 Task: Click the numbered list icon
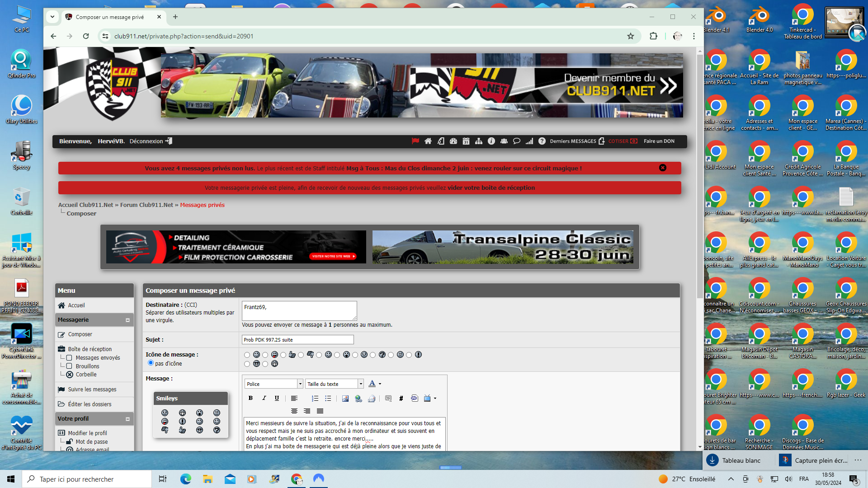[x=315, y=398]
